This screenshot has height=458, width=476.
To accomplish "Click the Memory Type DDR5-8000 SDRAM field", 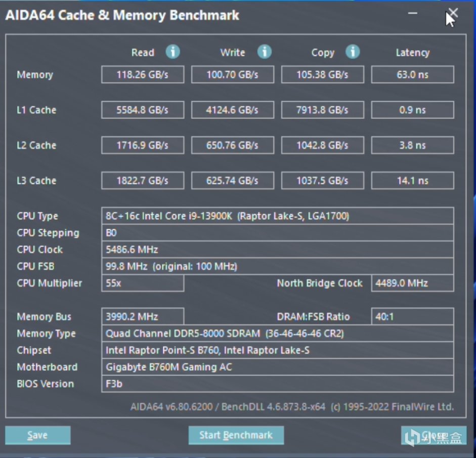I will click(x=278, y=333).
